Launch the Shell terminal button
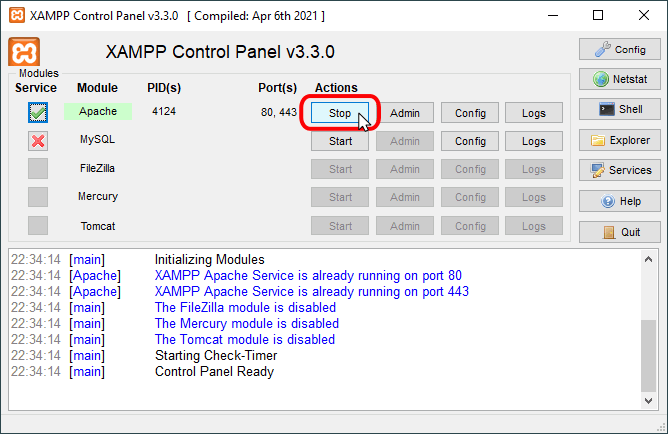Image resolution: width=668 pixels, height=434 pixels. tap(619, 109)
